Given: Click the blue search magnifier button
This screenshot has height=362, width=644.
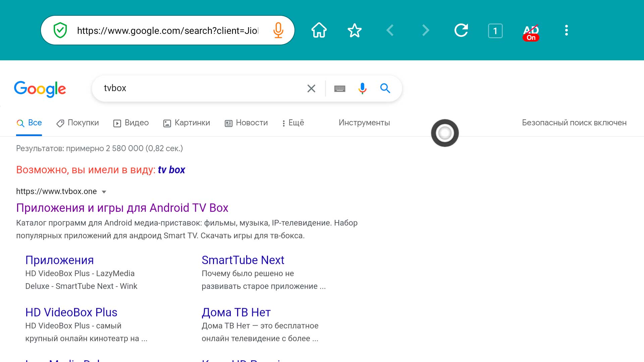Looking at the screenshot, I should click(385, 88).
